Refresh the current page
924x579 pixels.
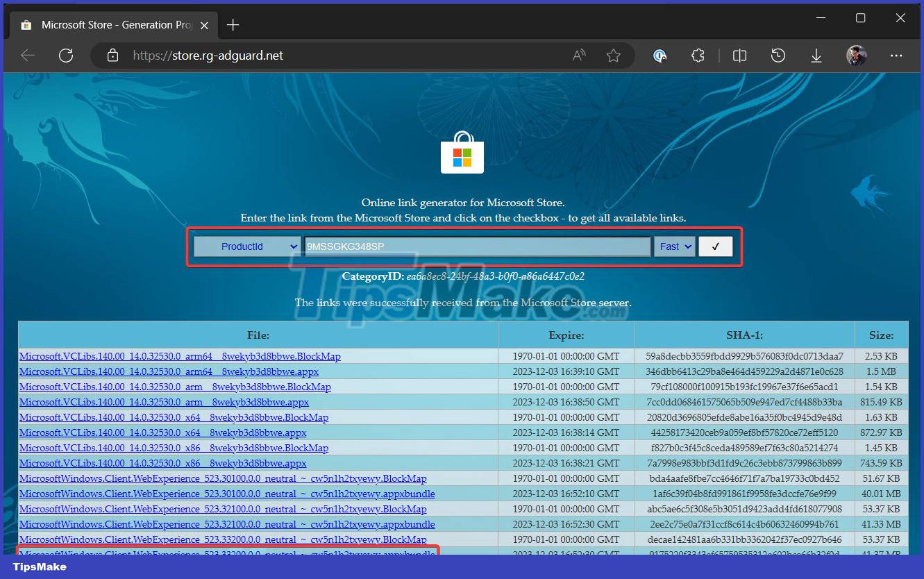66,56
